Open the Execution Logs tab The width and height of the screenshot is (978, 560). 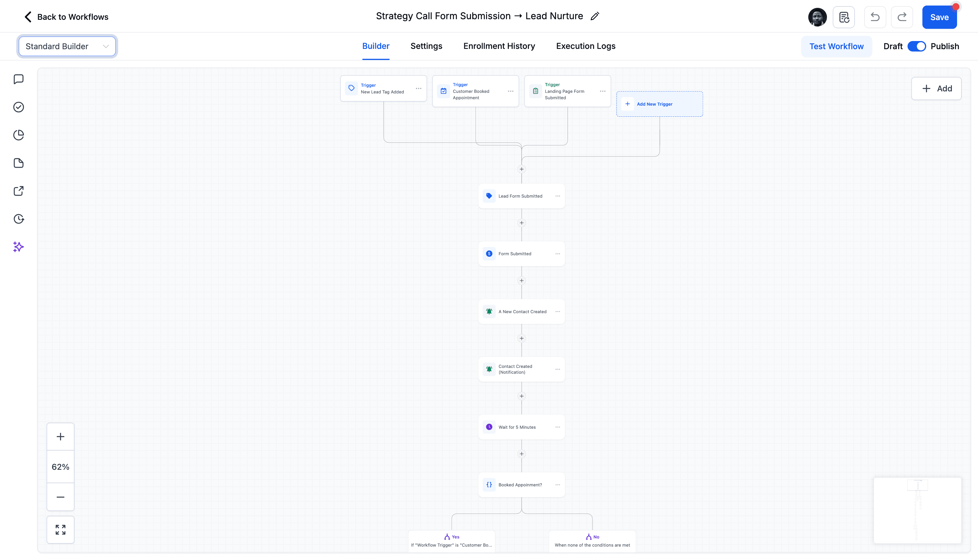(x=585, y=46)
